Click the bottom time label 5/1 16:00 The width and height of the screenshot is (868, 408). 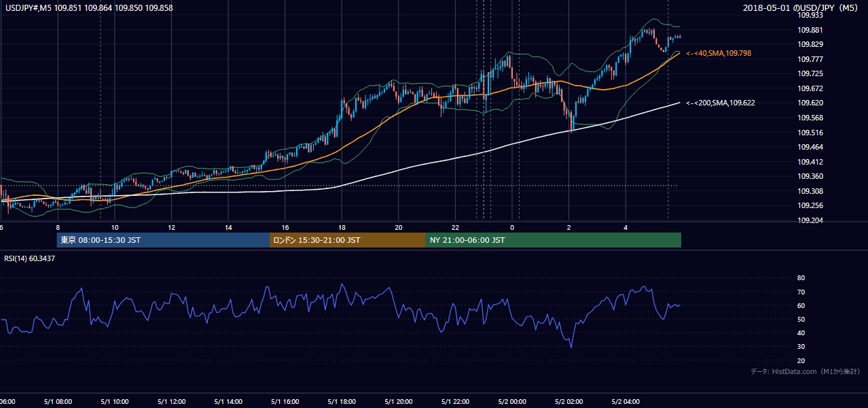coord(285,402)
